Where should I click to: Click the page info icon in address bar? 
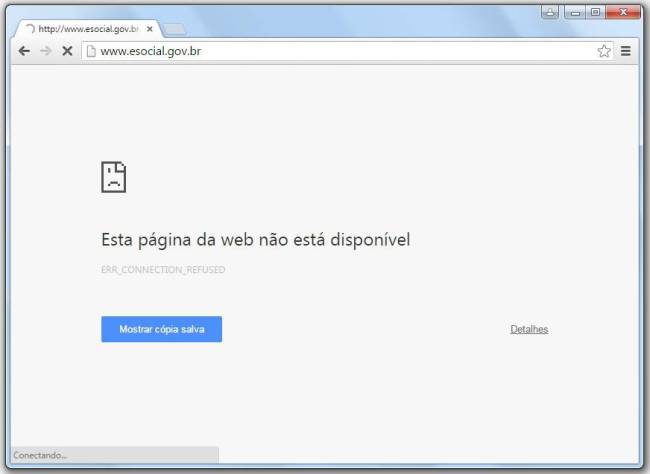(91, 51)
